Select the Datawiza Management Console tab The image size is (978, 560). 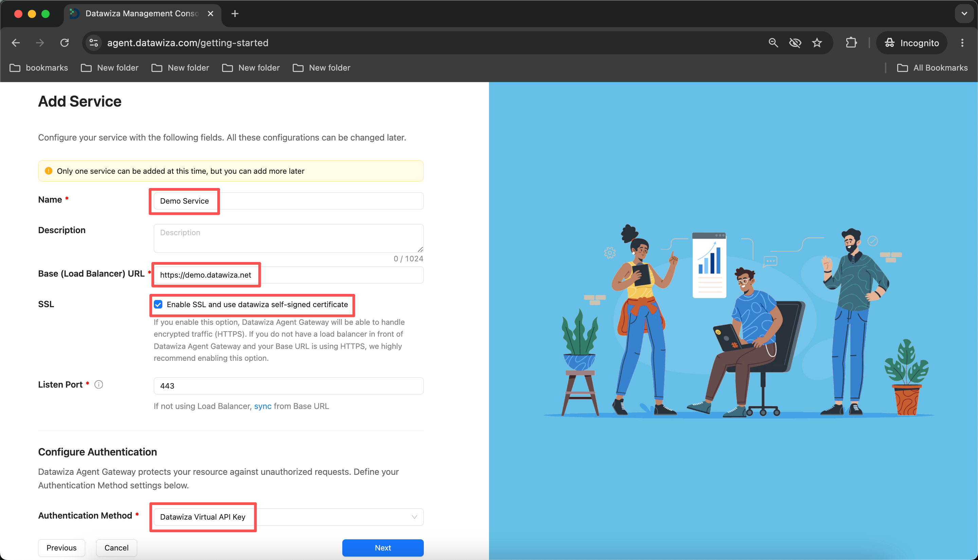point(142,14)
